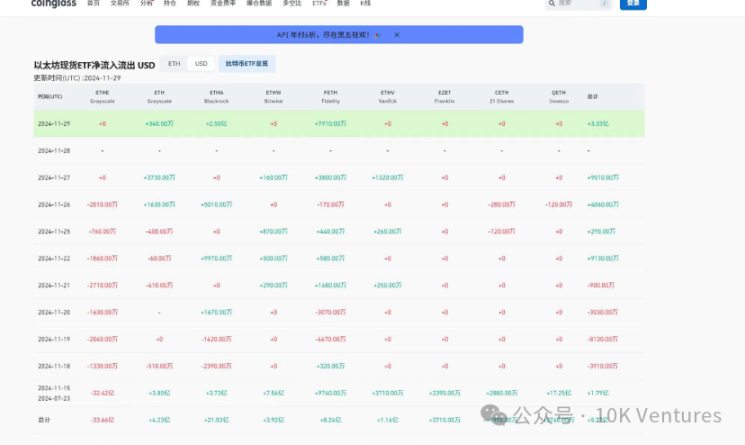Image resolution: width=745 pixels, height=445 pixels.
Task: Close the blue API announcement banner
Action: [x=397, y=35]
